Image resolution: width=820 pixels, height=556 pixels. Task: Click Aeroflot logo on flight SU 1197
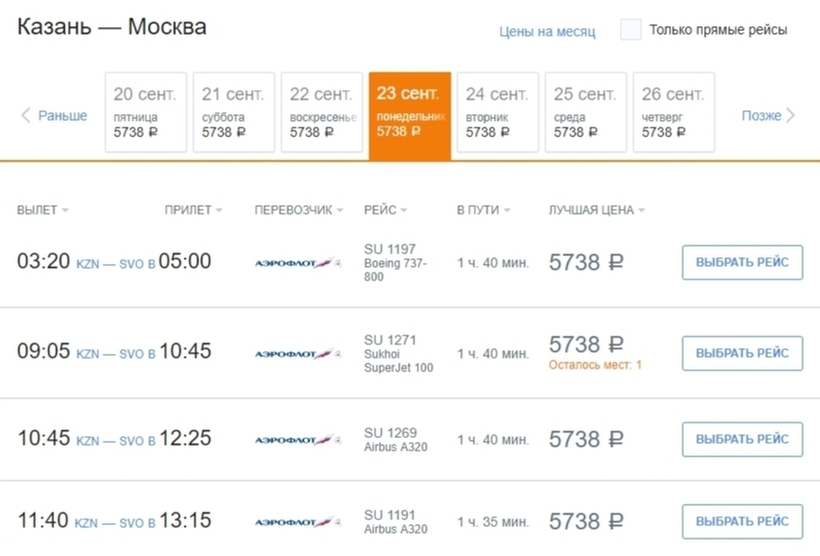(298, 263)
